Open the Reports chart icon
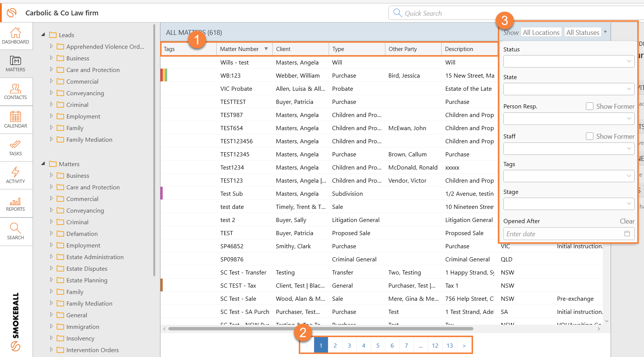The width and height of the screenshot is (644, 357). pos(15,201)
